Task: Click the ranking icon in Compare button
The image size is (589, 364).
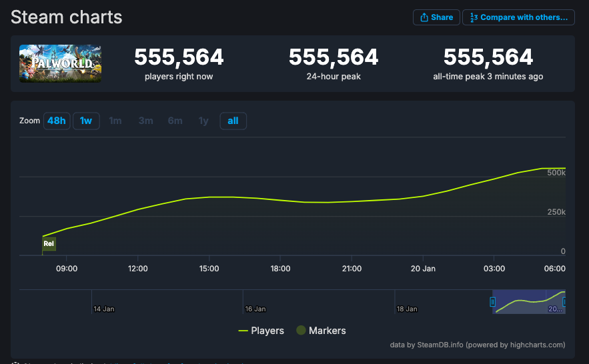Action: pyautogui.click(x=474, y=17)
